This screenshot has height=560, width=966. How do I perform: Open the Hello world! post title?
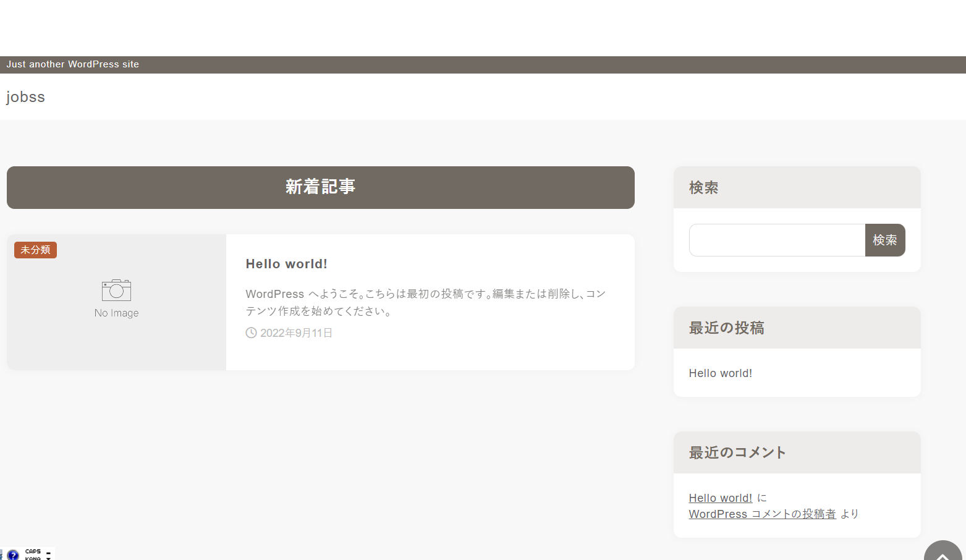point(287,264)
